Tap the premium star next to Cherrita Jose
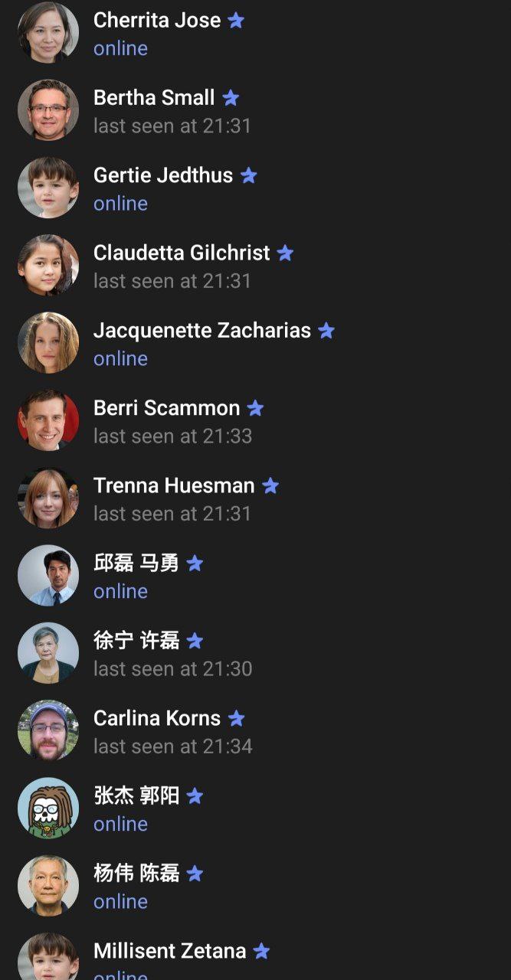 [236, 21]
